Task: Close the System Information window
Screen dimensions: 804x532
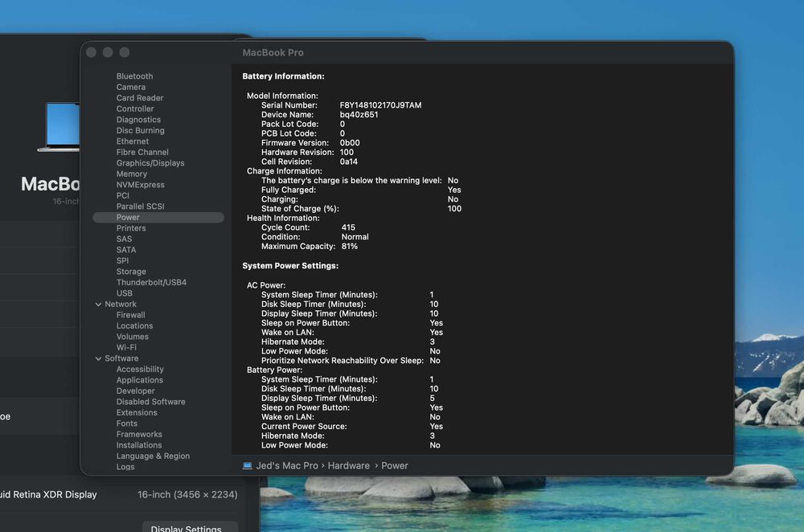Action: [x=92, y=52]
